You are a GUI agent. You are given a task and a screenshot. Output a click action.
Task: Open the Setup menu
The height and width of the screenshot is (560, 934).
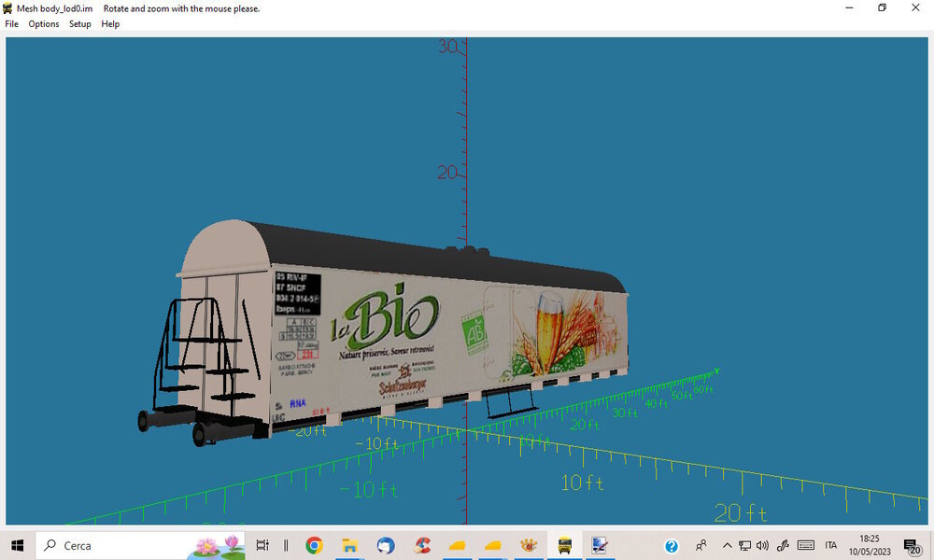click(x=79, y=24)
